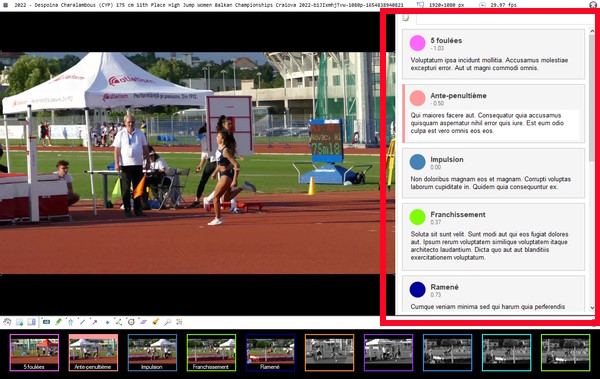
Task: Select the 'Ante-penultième' keyframe title
Action: pyautogui.click(x=458, y=95)
